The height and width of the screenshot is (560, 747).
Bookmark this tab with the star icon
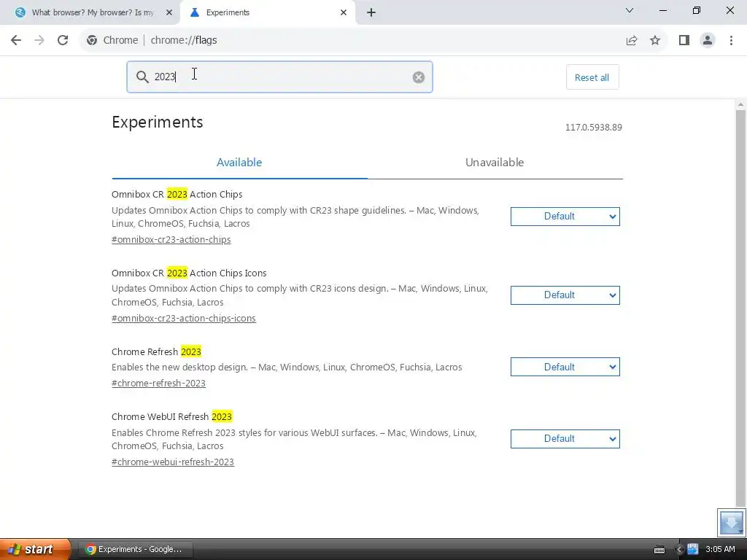click(x=655, y=41)
